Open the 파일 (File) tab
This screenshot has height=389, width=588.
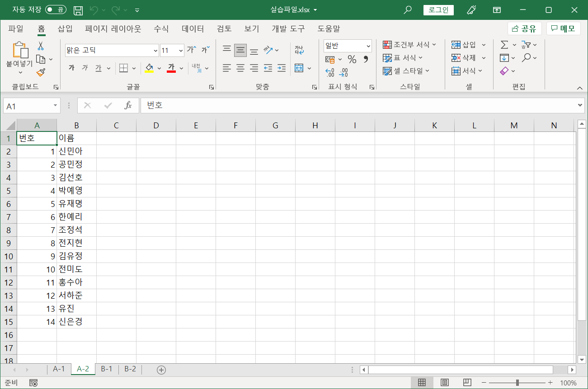tap(16, 28)
